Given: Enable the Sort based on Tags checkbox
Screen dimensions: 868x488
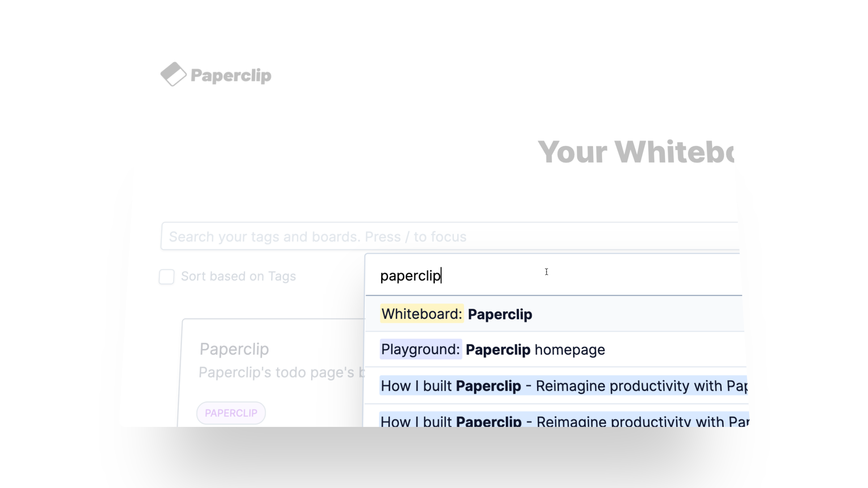Looking at the screenshot, I should (x=167, y=277).
